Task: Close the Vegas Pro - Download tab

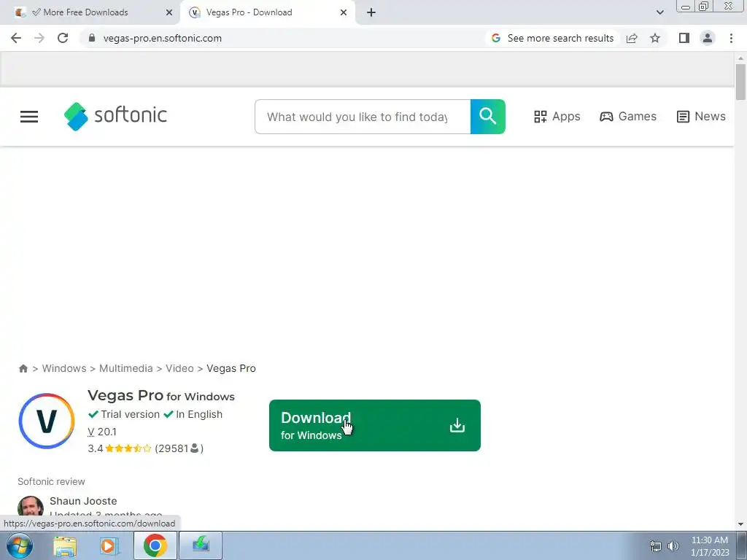Action: pyautogui.click(x=344, y=13)
